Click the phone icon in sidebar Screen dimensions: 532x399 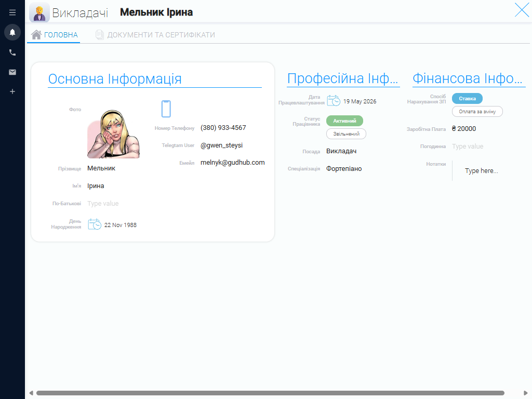(12, 52)
